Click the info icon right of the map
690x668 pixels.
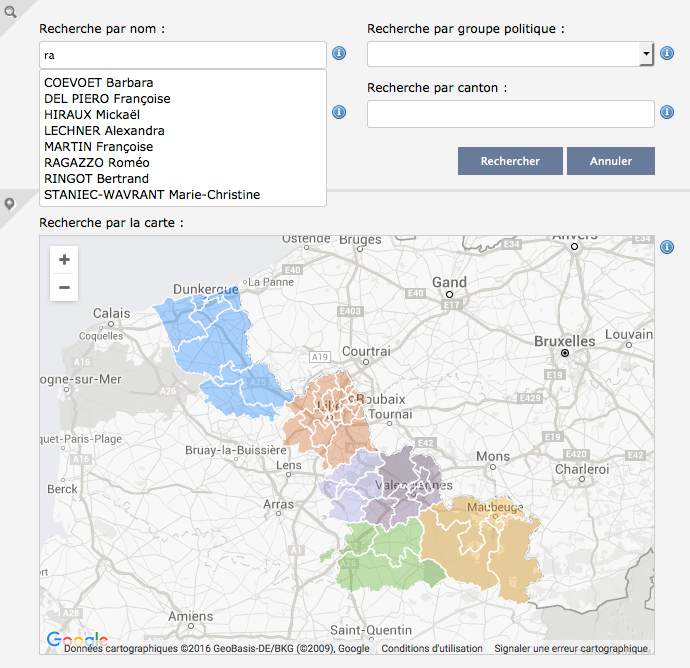[667, 247]
